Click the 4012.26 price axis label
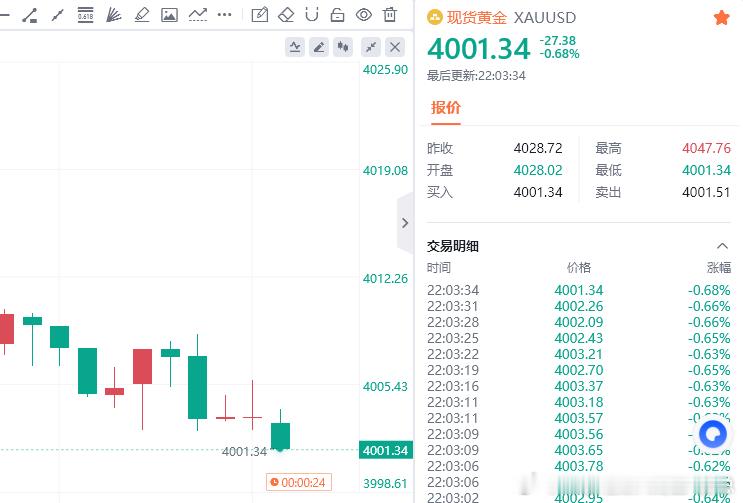 [385, 278]
